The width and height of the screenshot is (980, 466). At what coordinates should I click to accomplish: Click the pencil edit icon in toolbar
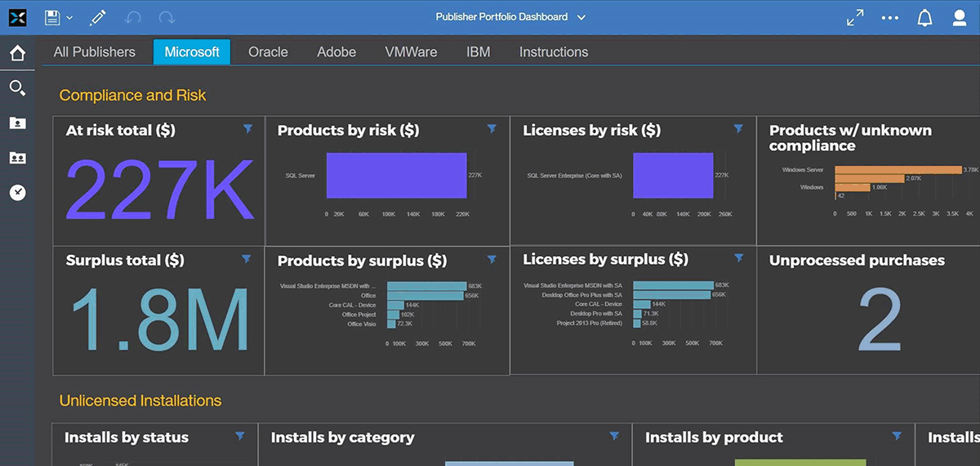click(98, 17)
